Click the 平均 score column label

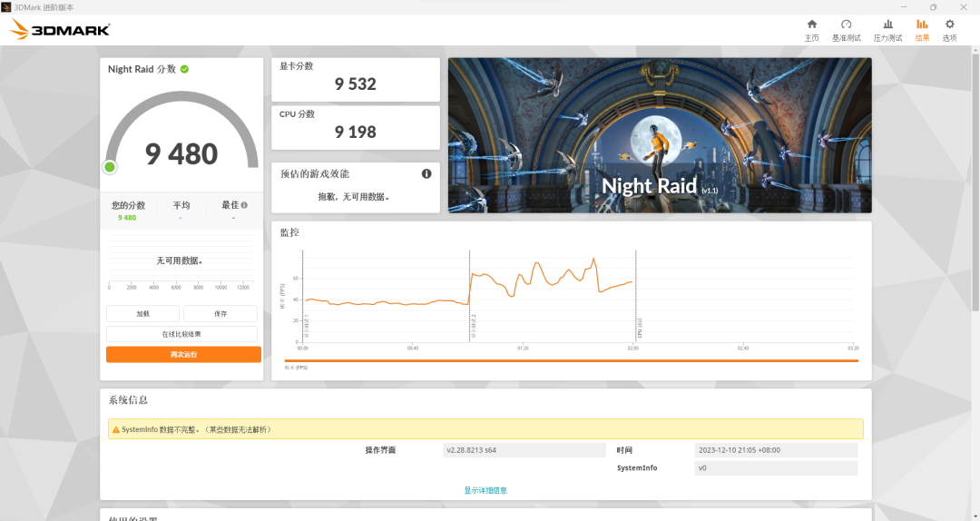(x=181, y=205)
